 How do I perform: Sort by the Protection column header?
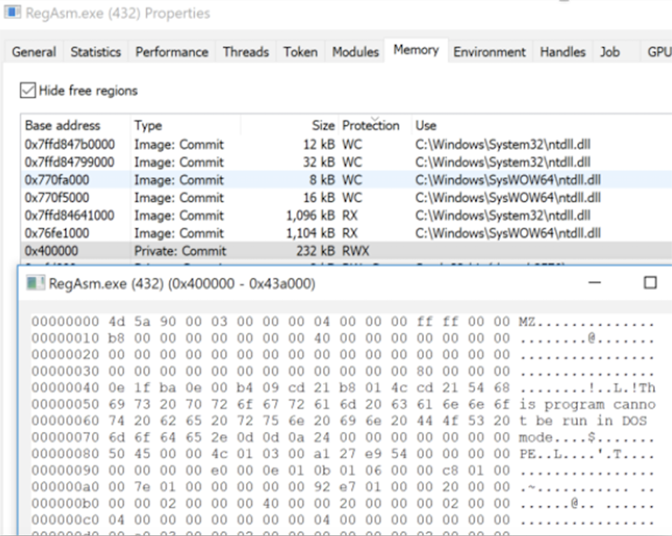tap(371, 126)
